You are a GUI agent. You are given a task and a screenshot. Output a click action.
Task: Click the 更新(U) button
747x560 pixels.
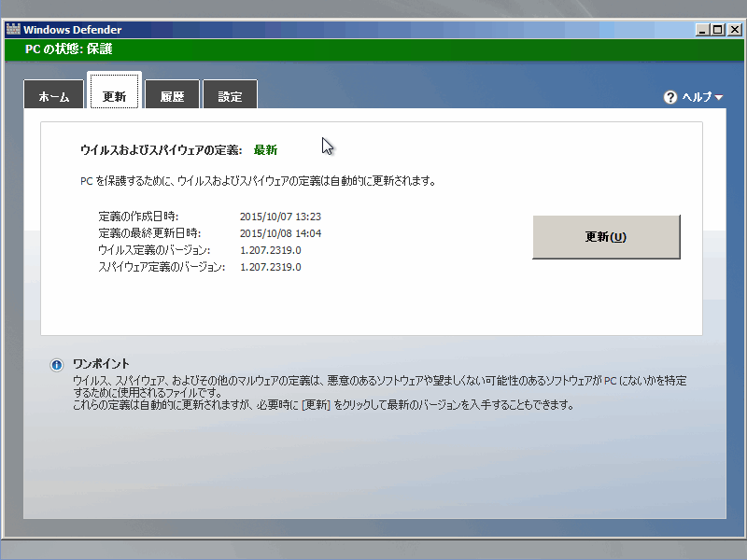pos(606,237)
